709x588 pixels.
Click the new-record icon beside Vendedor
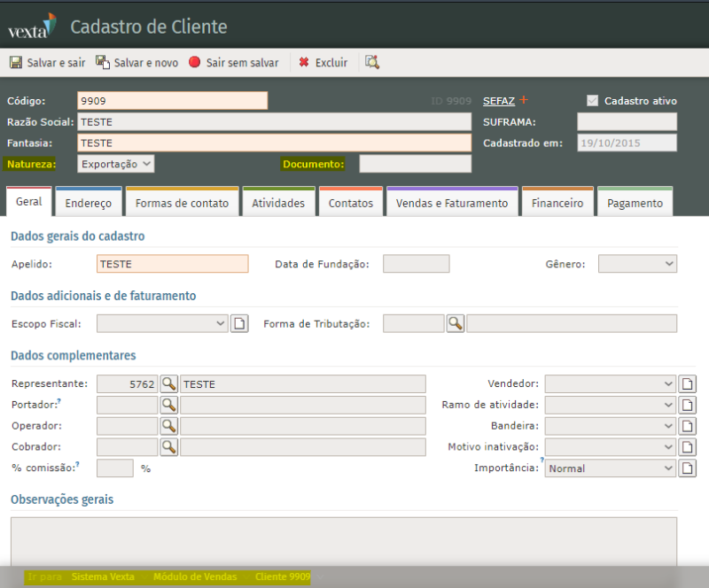(x=688, y=384)
